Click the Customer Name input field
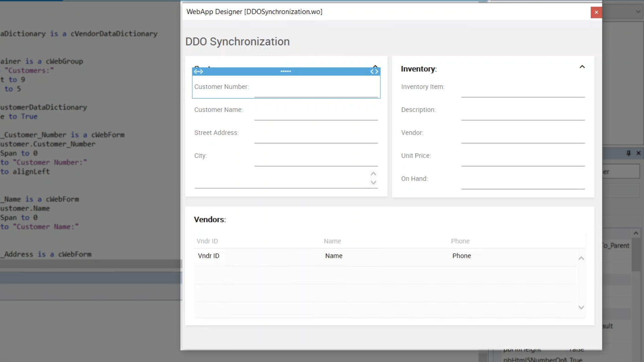The height and width of the screenshot is (362, 644). [316, 114]
